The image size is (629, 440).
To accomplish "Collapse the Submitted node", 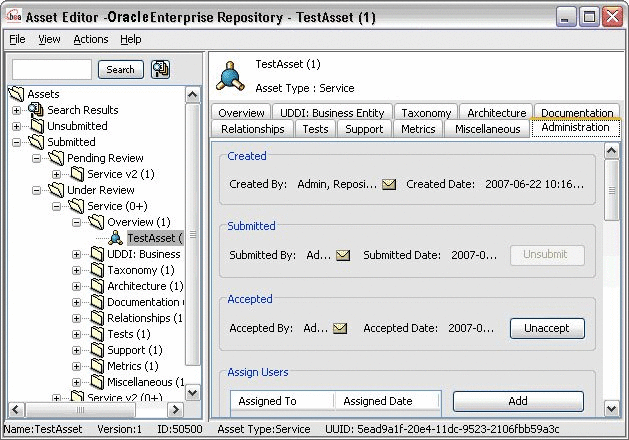I will point(16,142).
